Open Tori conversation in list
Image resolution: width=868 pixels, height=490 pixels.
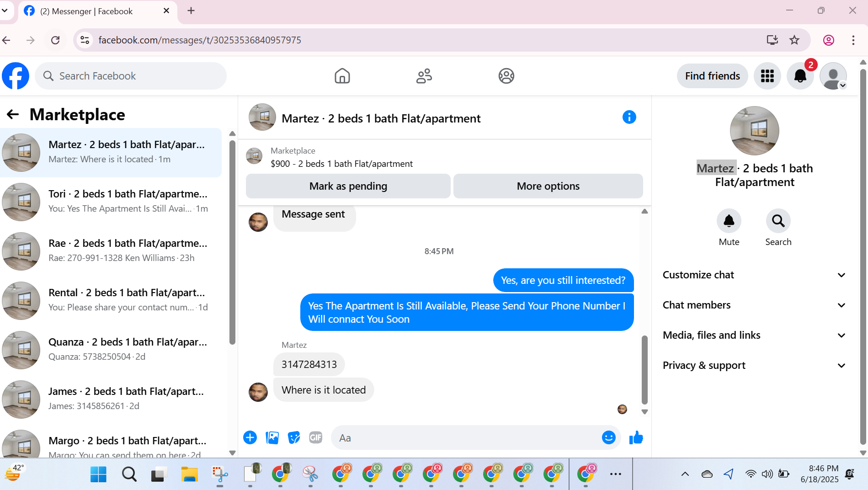pos(111,202)
